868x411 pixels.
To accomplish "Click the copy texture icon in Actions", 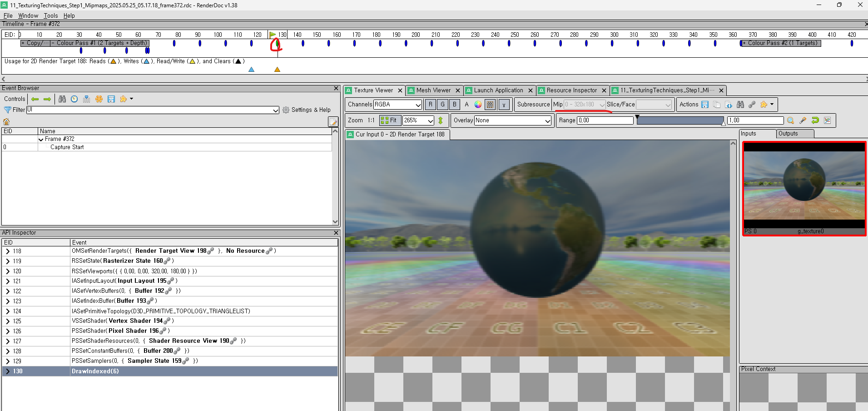I will click(x=717, y=105).
